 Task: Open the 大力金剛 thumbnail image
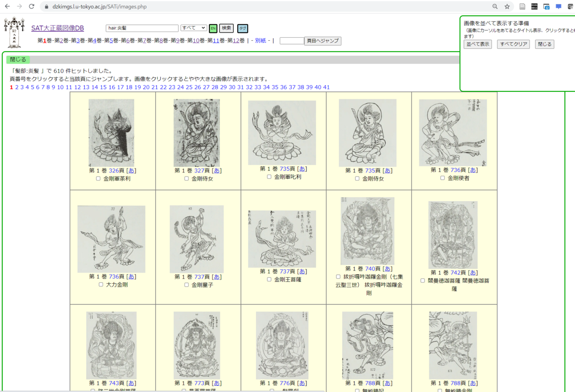click(112, 239)
